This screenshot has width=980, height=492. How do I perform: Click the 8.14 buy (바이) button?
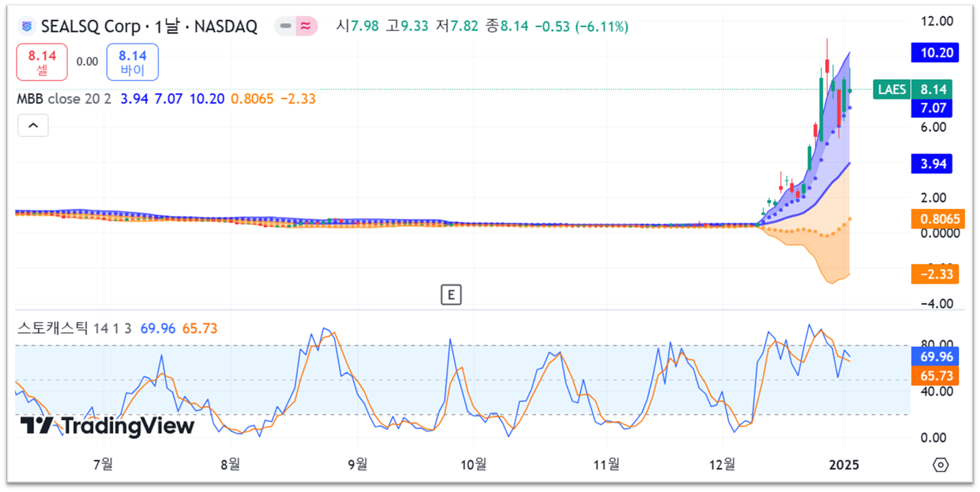pyautogui.click(x=132, y=62)
